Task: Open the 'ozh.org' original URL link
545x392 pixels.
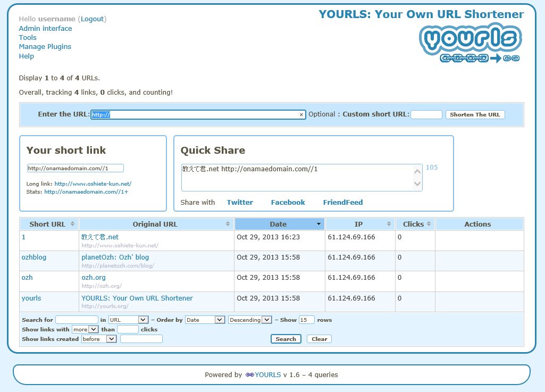Action: pos(94,278)
